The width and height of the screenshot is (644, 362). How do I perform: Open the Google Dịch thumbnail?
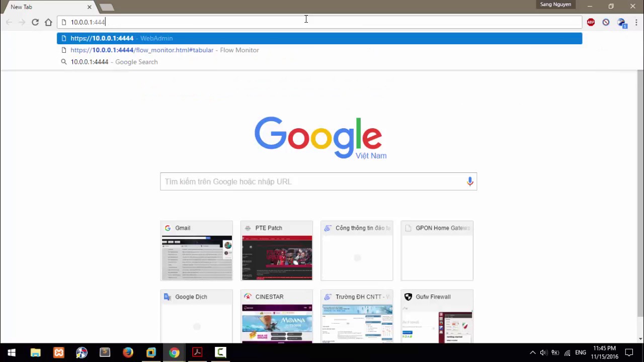pyautogui.click(x=196, y=317)
